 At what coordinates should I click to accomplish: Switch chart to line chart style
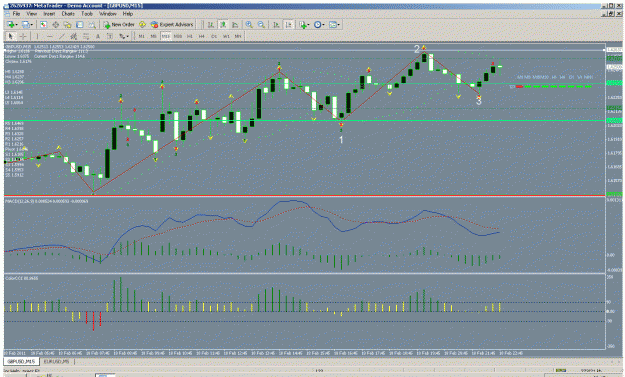tap(235, 25)
